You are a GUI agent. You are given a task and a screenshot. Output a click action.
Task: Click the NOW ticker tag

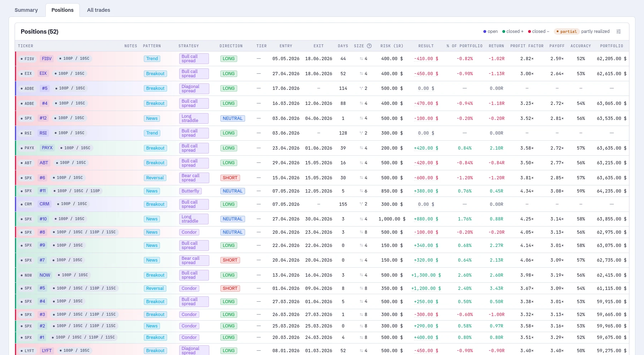[45, 275]
